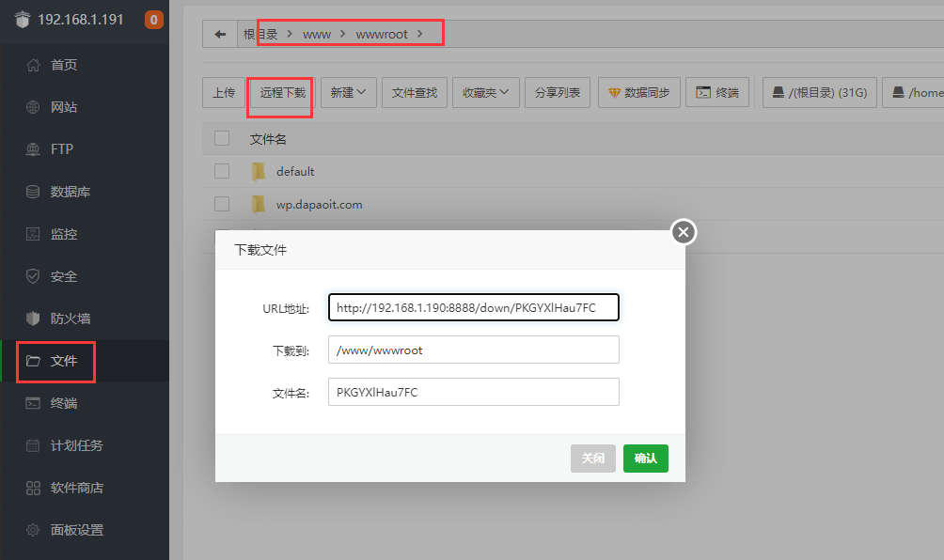
Task: Confirm download with the green 确认 button
Action: click(x=645, y=459)
